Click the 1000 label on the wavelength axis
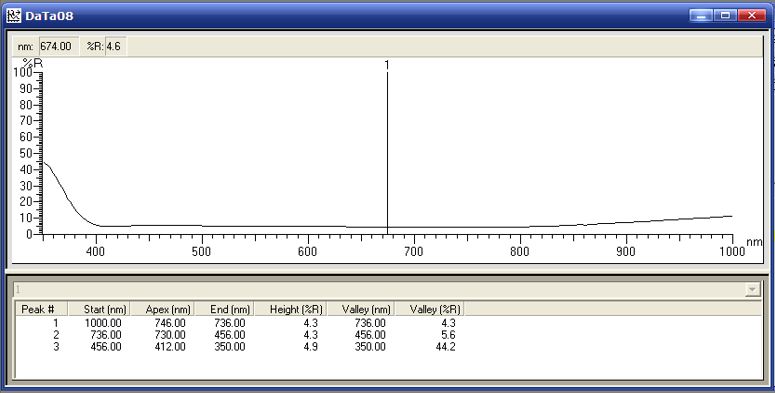This screenshot has height=393, width=775. click(x=732, y=252)
